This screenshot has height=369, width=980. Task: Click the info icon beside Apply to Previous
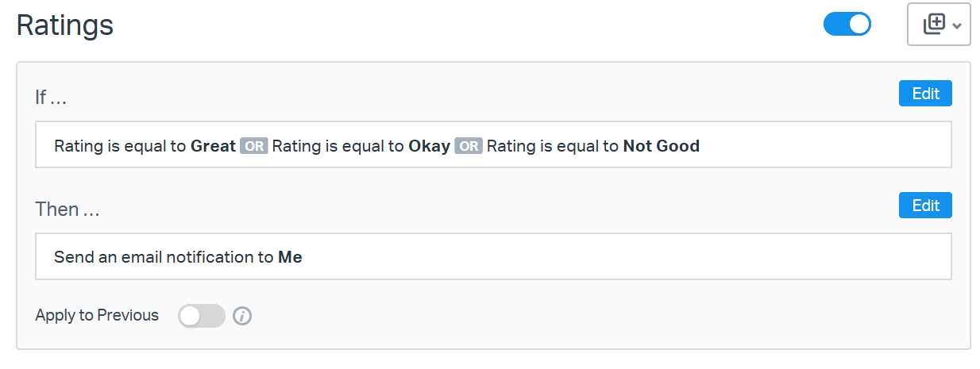[242, 316]
